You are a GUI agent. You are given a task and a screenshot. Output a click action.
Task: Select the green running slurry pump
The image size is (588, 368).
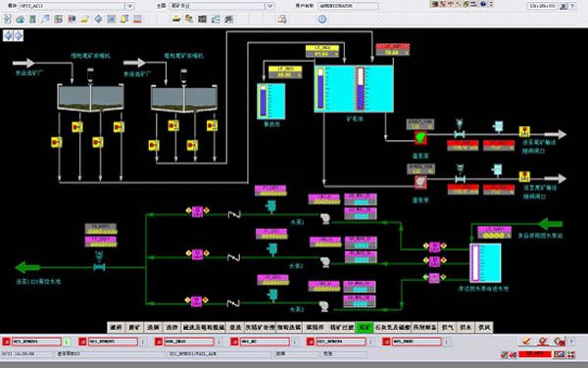(x=420, y=137)
